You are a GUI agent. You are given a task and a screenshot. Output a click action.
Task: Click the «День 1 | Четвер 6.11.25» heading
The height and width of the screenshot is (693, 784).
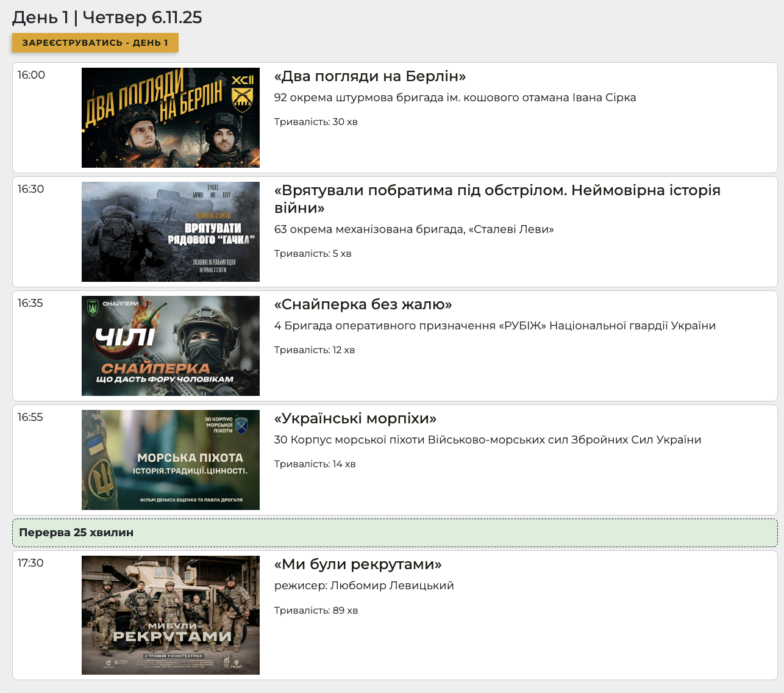tap(107, 17)
